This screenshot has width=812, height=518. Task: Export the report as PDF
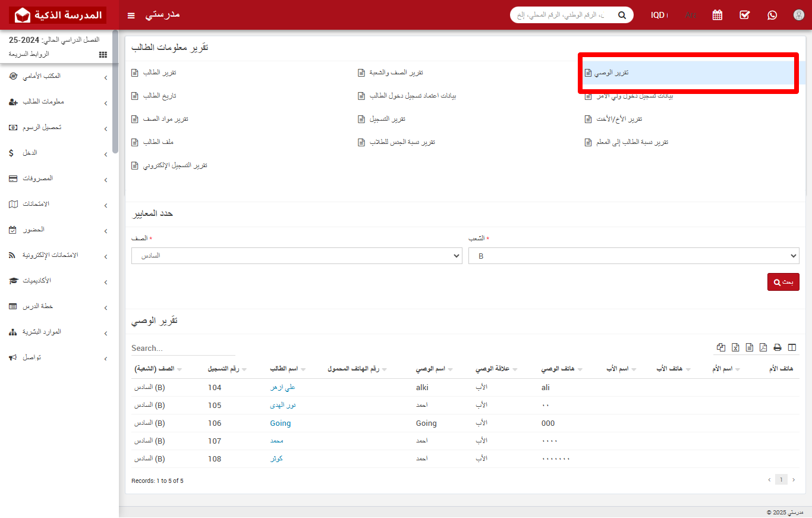763,347
